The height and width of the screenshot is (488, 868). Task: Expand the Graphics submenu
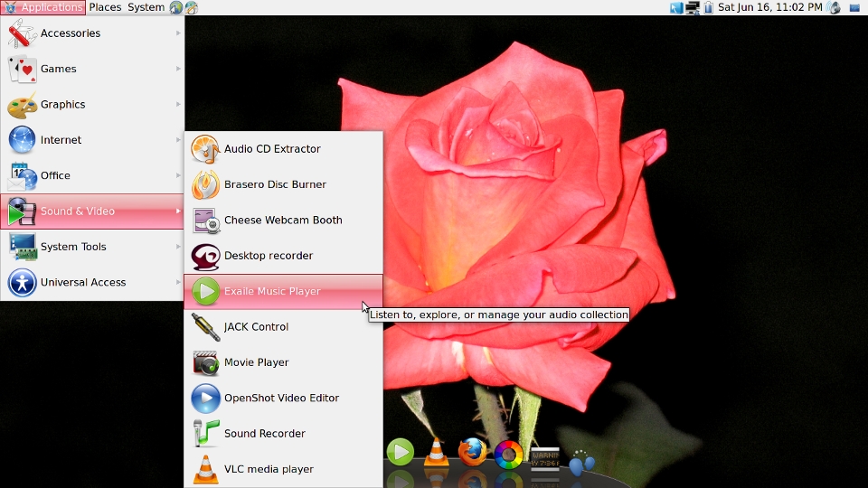click(x=62, y=105)
